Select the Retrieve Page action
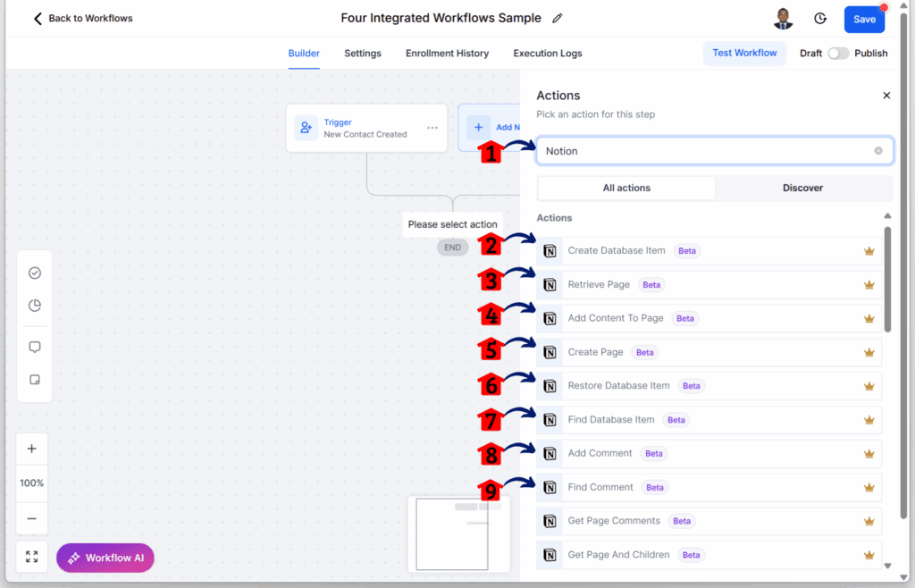Screen dimensions: 915x588 709,285
